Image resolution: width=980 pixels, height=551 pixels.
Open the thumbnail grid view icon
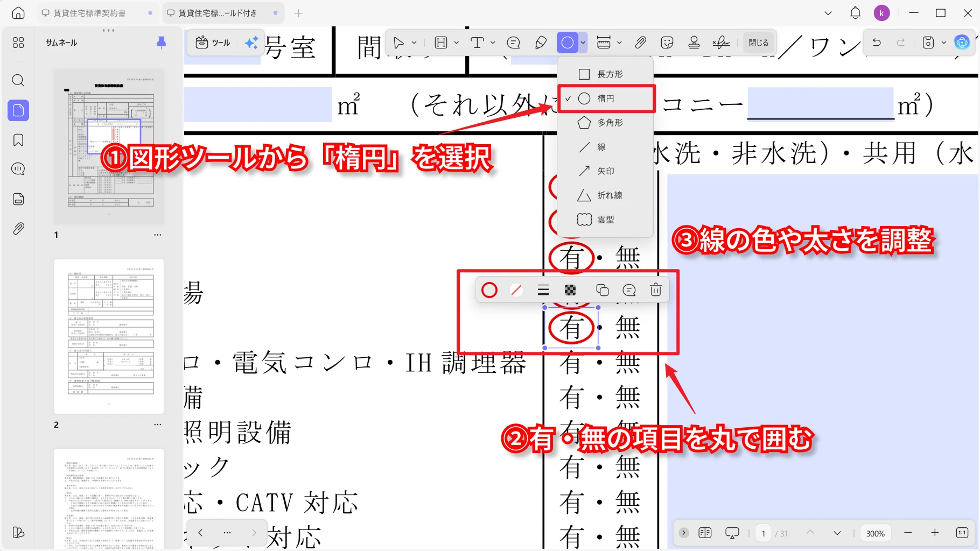[x=18, y=43]
